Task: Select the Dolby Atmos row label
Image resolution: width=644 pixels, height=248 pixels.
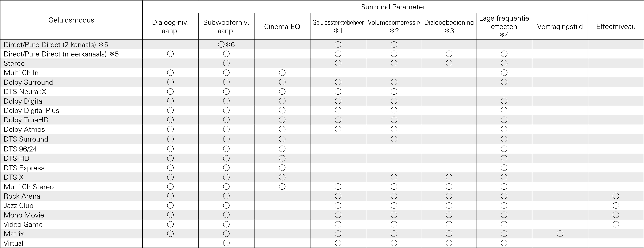Action: pyautogui.click(x=24, y=130)
